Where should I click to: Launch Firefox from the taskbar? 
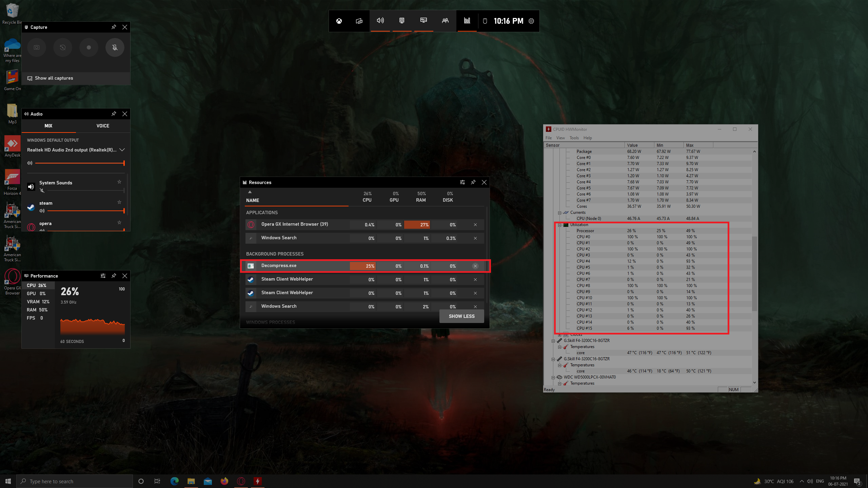coord(224,481)
